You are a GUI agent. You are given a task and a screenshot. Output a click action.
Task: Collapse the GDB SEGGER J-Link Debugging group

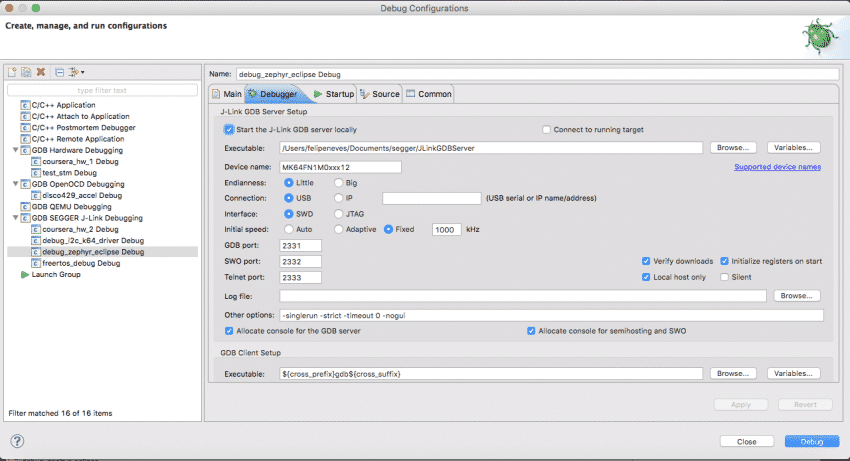16,217
